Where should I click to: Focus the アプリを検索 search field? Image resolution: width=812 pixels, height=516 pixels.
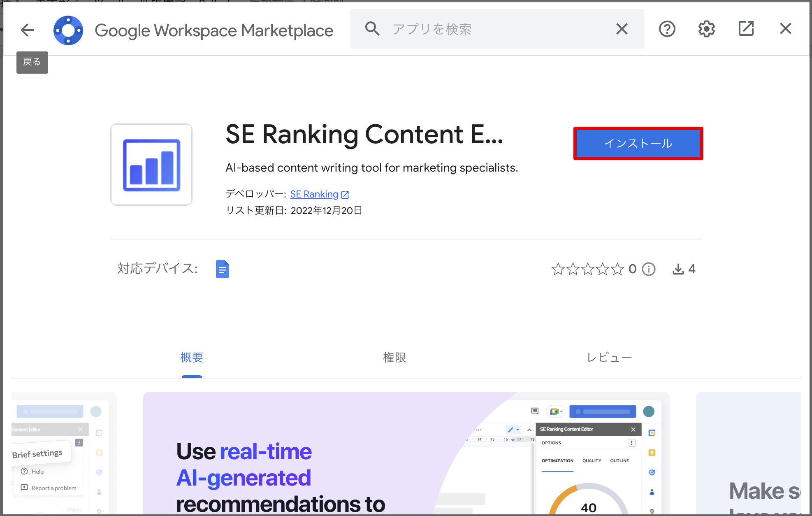(497, 29)
